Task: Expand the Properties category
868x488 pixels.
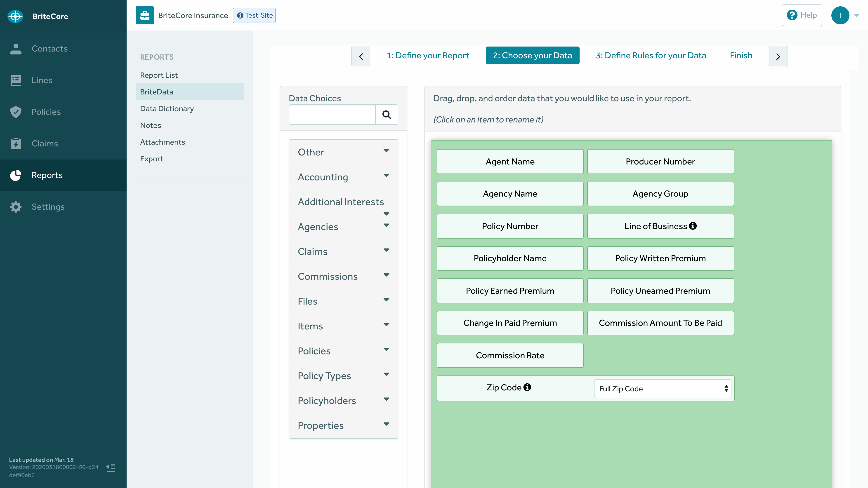Action: [343, 426]
